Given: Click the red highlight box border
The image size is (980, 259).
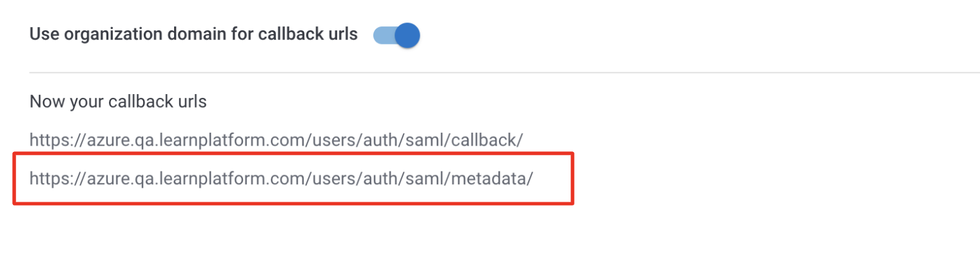Looking at the screenshot, I should pos(293,153).
